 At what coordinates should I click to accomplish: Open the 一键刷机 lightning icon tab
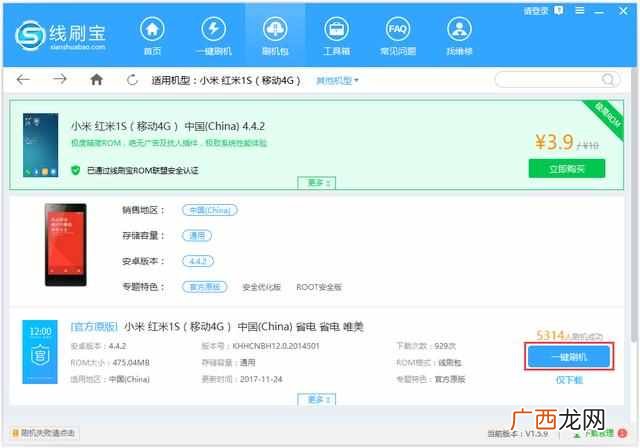tap(213, 36)
